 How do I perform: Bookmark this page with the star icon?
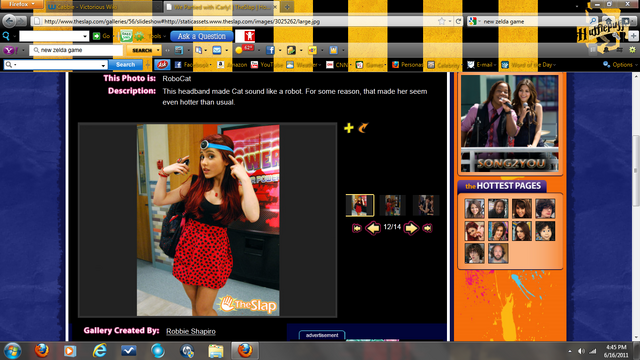pyautogui.click(x=442, y=21)
